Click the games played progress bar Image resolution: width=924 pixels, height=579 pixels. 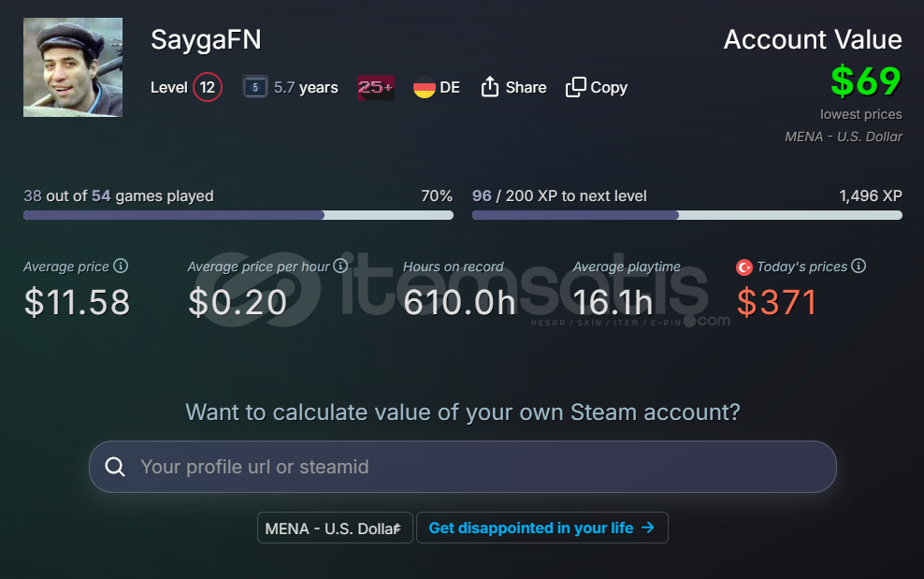click(x=238, y=215)
